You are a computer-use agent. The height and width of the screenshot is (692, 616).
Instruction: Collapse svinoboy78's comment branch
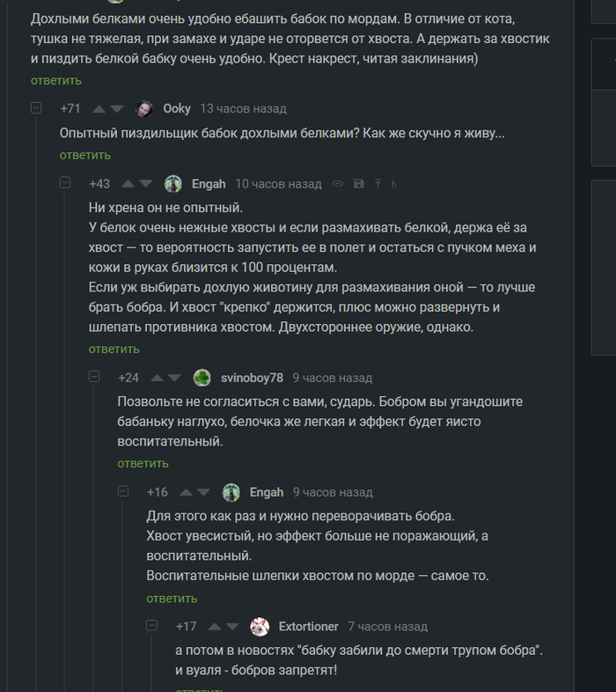(x=94, y=377)
